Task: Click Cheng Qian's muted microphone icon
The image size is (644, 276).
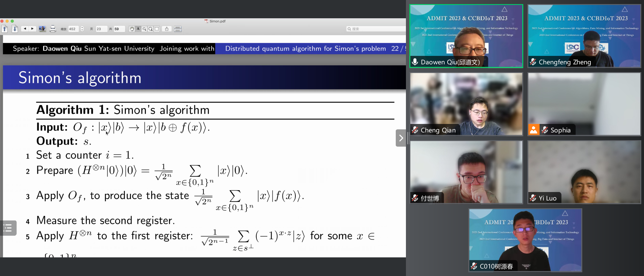Action: tap(415, 130)
